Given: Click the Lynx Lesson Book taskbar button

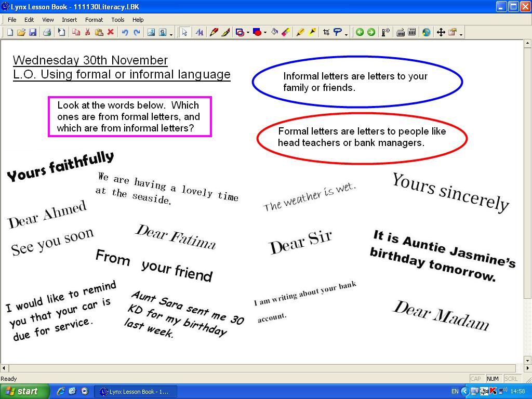Looking at the screenshot, I should [136, 391].
